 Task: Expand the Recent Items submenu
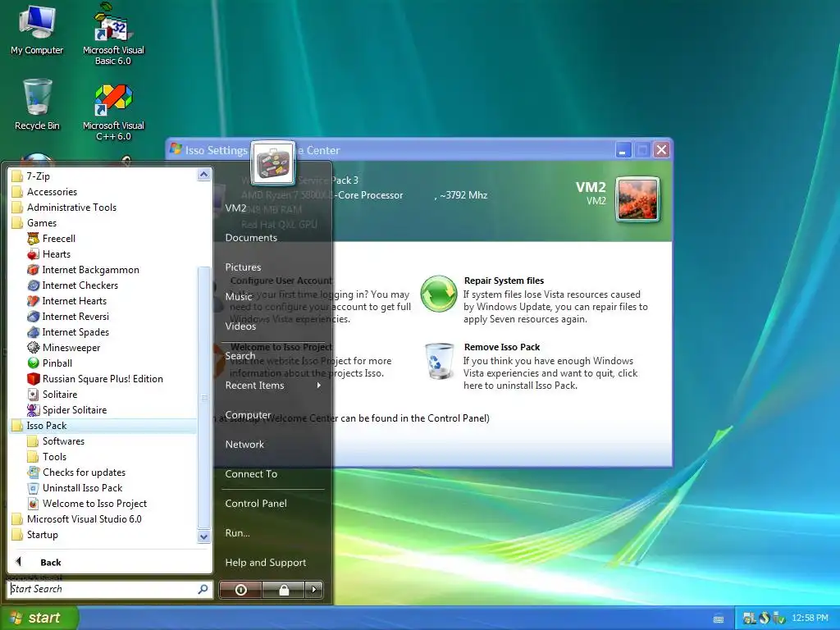[x=272, y=386]
